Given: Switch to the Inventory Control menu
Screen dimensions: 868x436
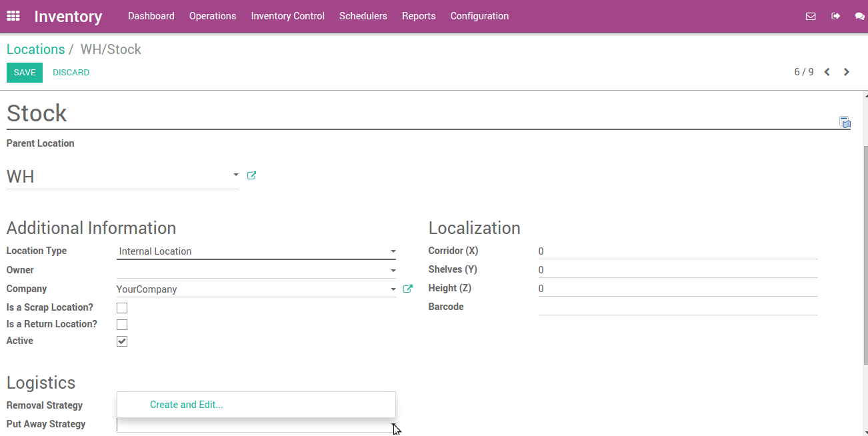Looking at the screenshot, I should [x=287, y=15].
